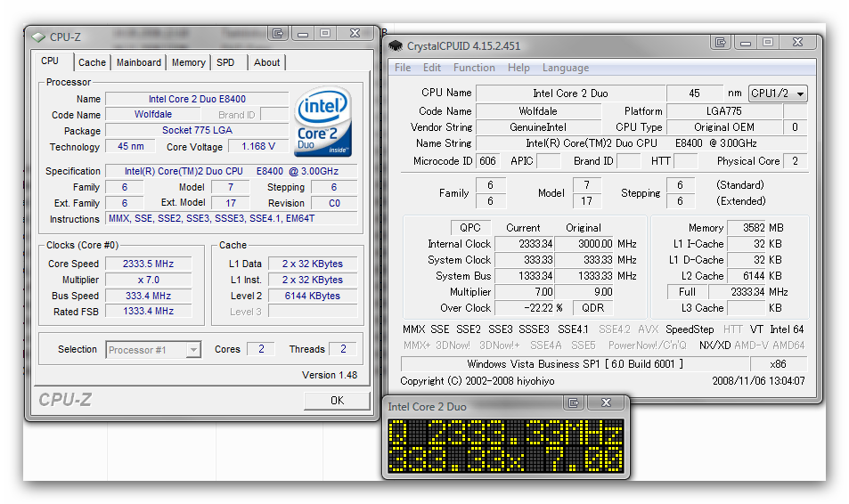This screenshot has height=504, width=849.
Task: Open the Cache tab in CPU-Z
Action: pyautogui.click(x=92, y=63)
